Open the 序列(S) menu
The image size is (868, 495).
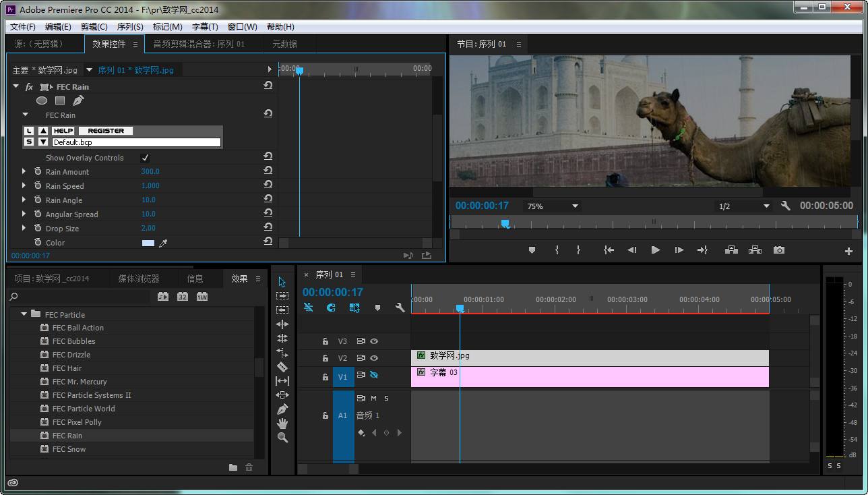tap(129, 27)
